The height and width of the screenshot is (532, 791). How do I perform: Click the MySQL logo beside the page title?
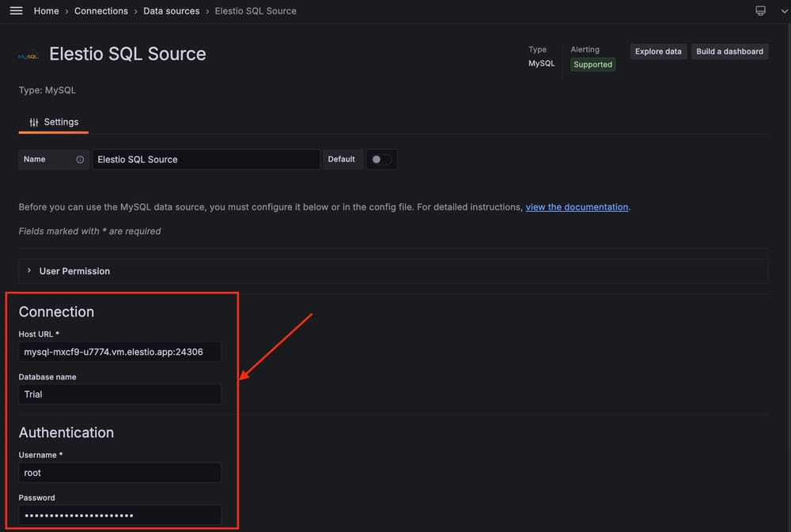[x=27, y=55]
